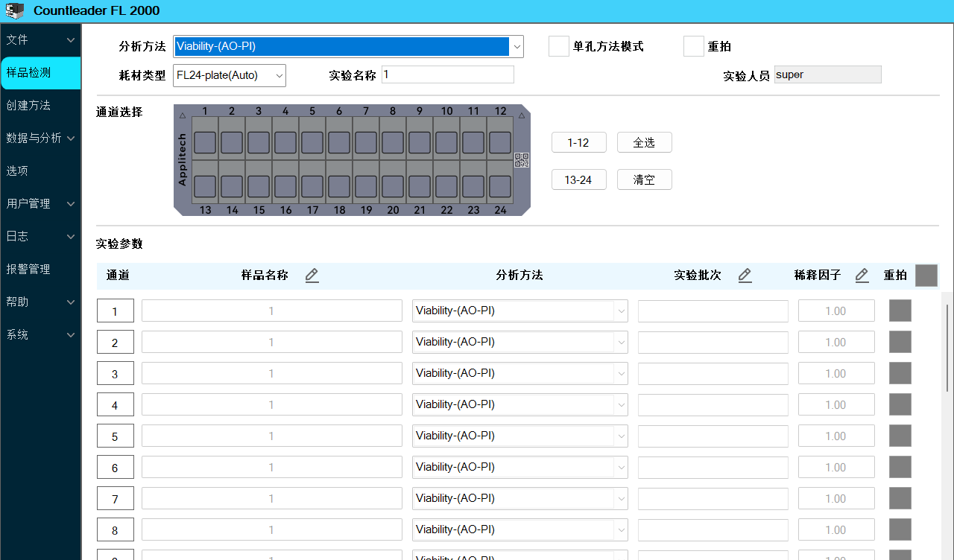Screen dimensions: 954x560
Task: Select well 16 on the plate
Action: point(285,186)
